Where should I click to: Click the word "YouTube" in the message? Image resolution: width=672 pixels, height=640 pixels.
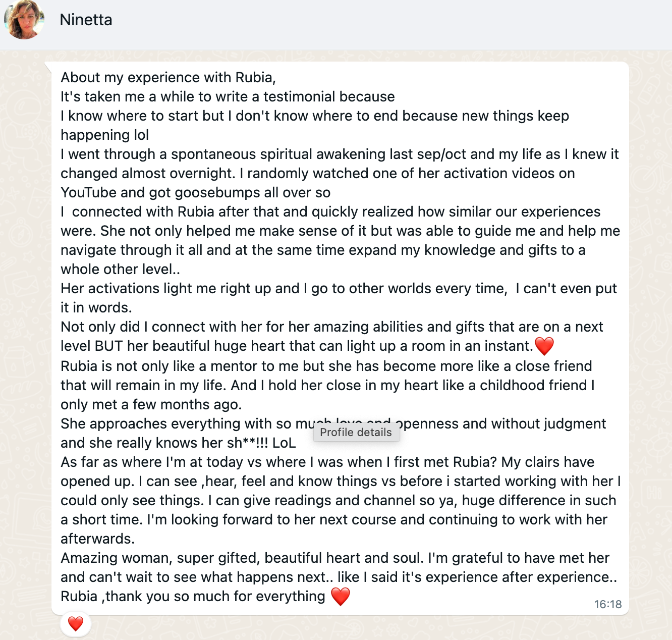(x=89, y=192)
